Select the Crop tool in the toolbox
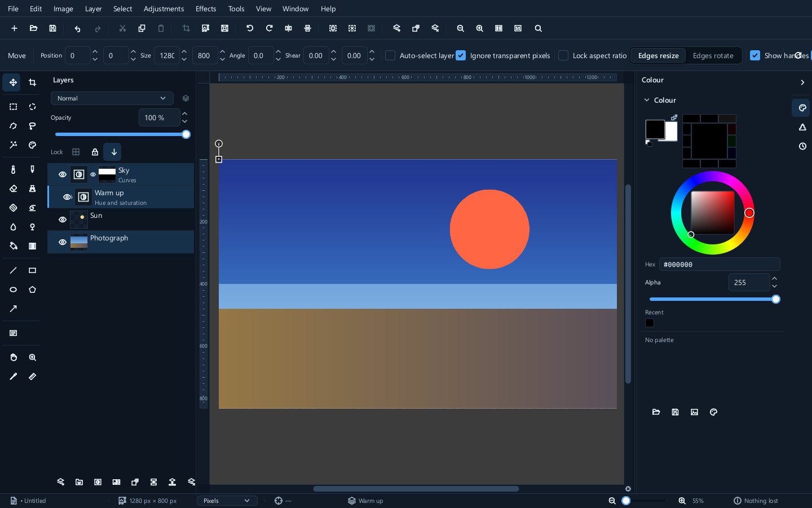 tap(32, 82)
